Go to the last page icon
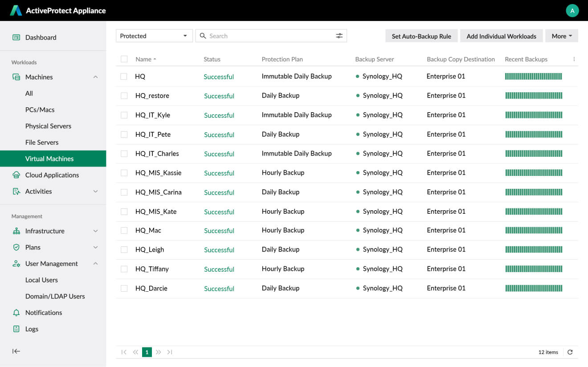 pos(170,352)
